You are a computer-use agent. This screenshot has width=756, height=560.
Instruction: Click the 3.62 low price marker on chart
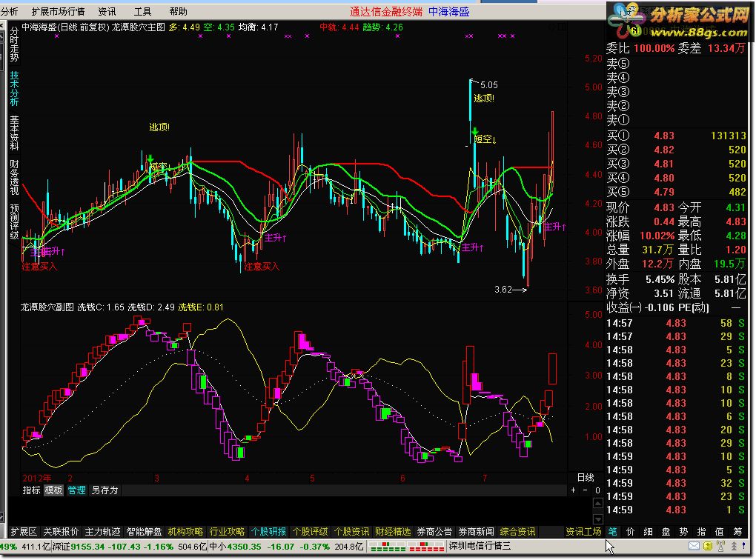[x=503, y=290]
